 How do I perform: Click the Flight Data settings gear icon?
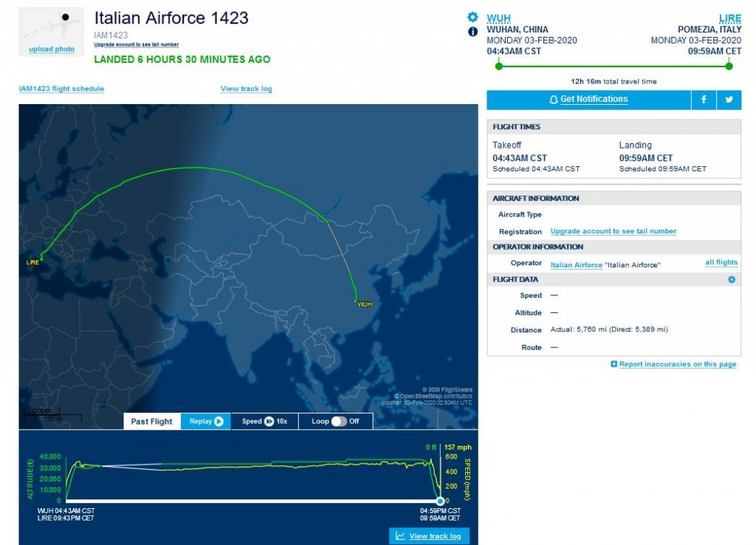coord(732,280)
